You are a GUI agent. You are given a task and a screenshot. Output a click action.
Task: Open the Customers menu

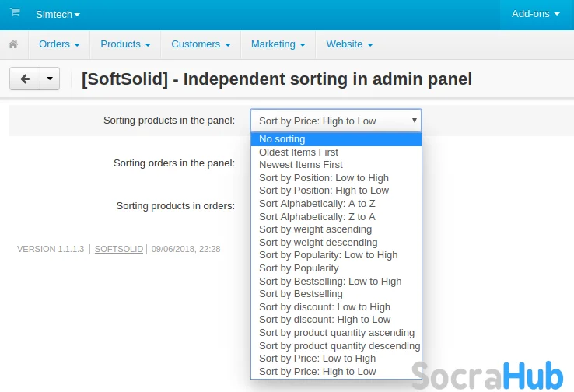(x=201, y=44)
